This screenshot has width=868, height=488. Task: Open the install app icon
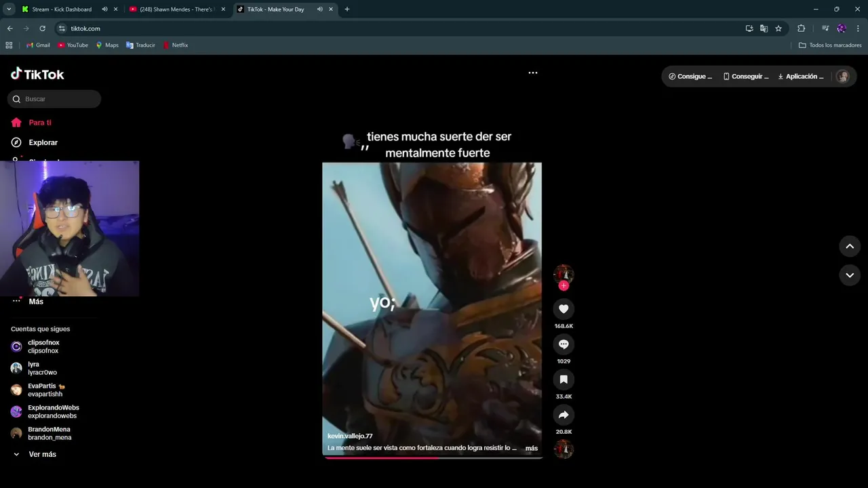click(749, 28)
